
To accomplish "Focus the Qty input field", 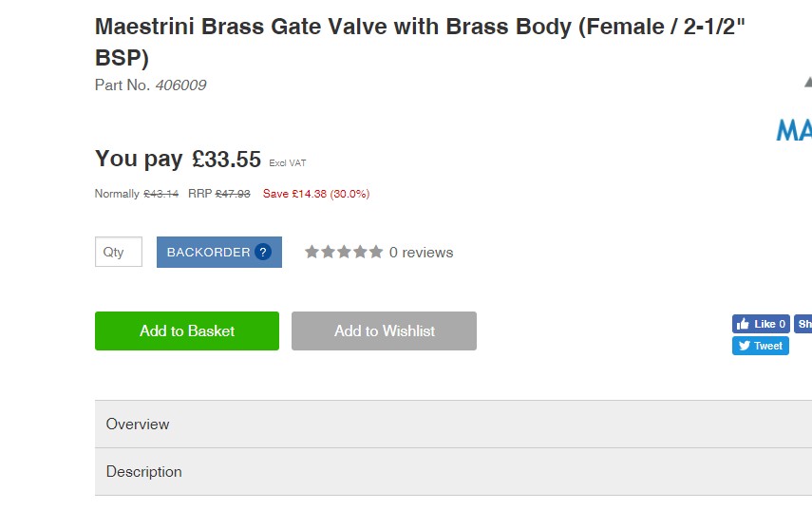I will [x=119, y=253].
